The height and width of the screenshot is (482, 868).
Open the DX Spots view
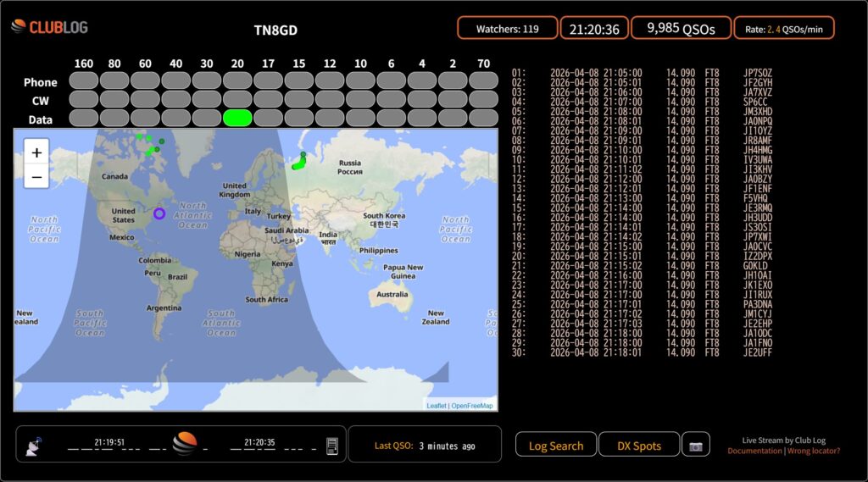pos(639,446)
